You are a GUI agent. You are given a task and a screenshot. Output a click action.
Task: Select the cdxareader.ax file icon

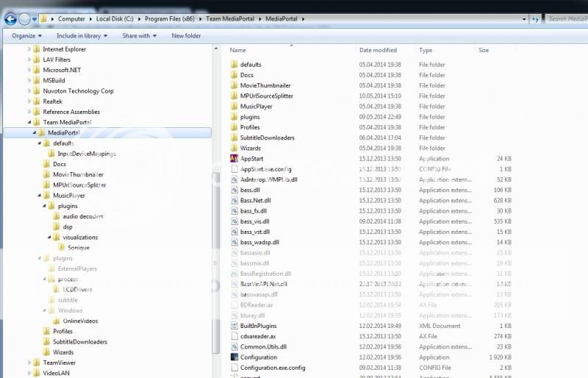point(234,336)
